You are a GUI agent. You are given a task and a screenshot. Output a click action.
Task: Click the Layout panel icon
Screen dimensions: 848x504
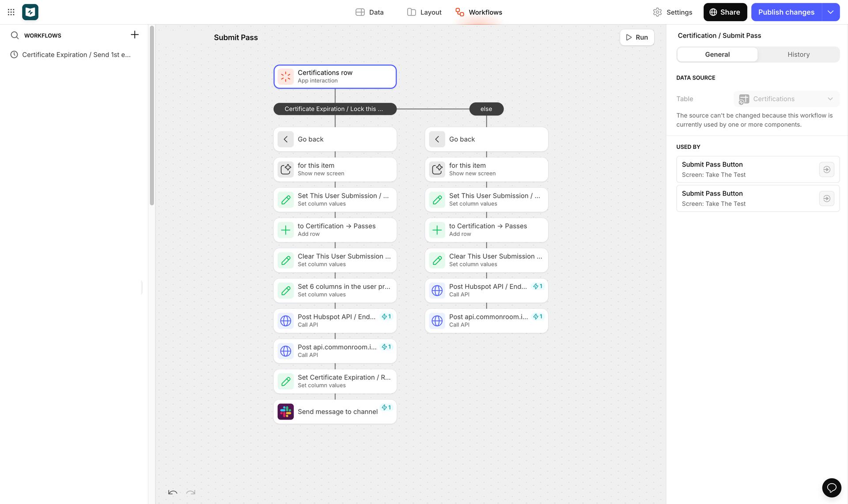point(411,12)
